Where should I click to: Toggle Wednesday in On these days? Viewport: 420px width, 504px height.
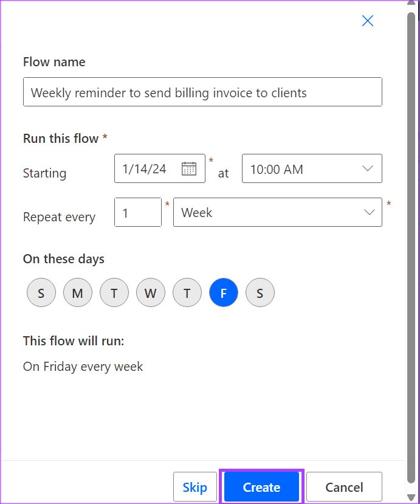tap(151, 294)
